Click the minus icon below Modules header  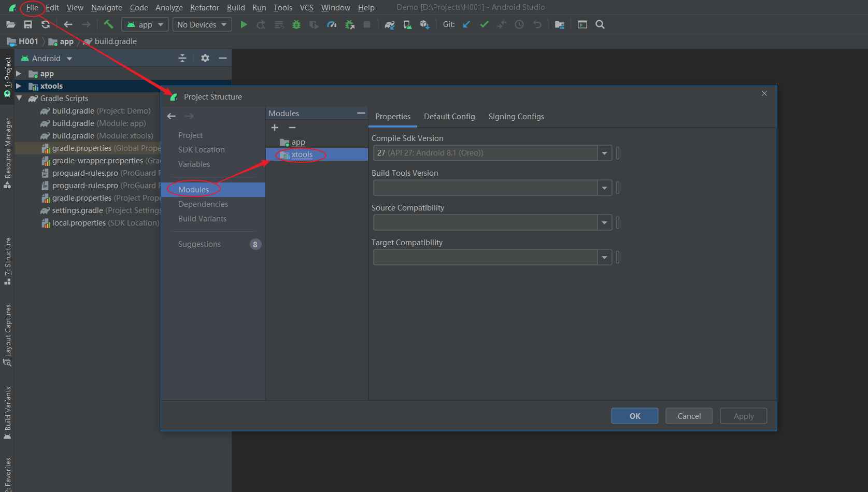tap(292, 128)
